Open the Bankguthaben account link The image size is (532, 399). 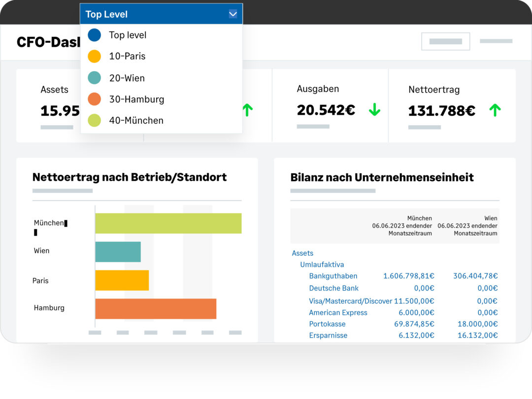coord(333,276)
